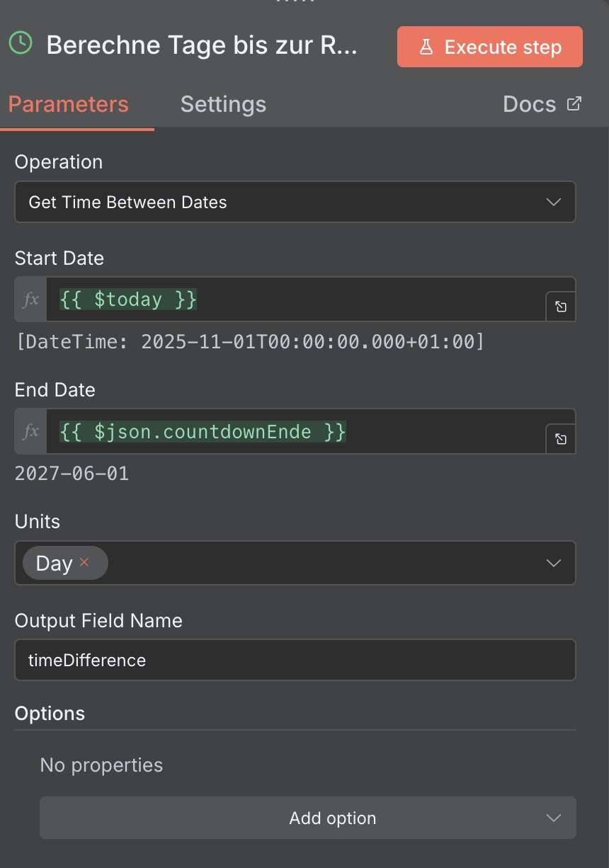This screenshot has width=609, height=868.
Task: Click the fx icon for Start Date
Action: click(31, 299)
